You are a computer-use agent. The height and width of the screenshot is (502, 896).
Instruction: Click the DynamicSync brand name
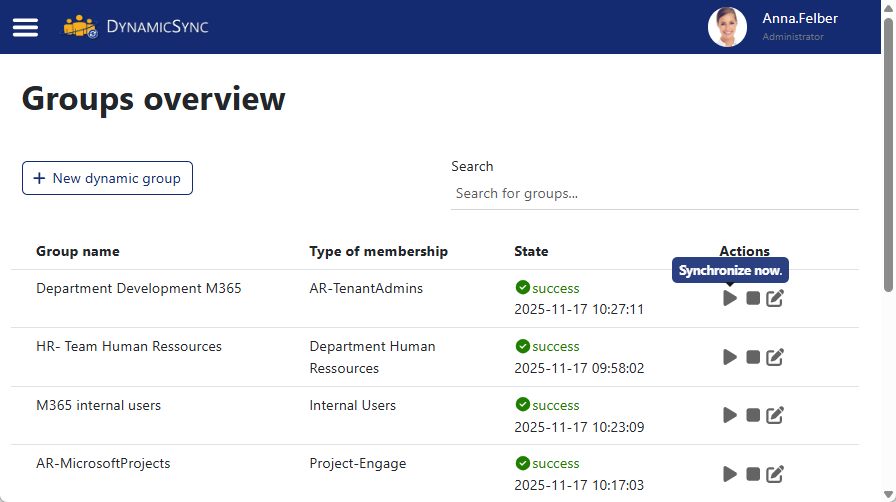(x=157, y=27)
